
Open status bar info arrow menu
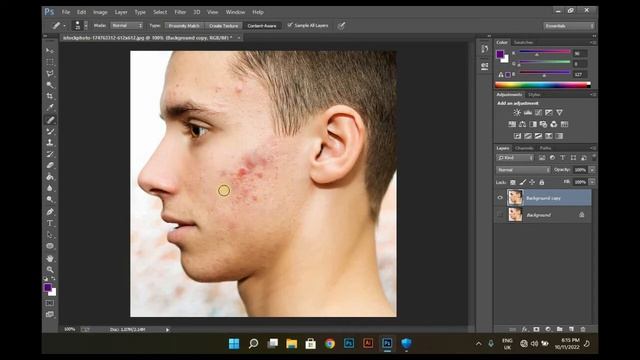(x=167, y=329)
